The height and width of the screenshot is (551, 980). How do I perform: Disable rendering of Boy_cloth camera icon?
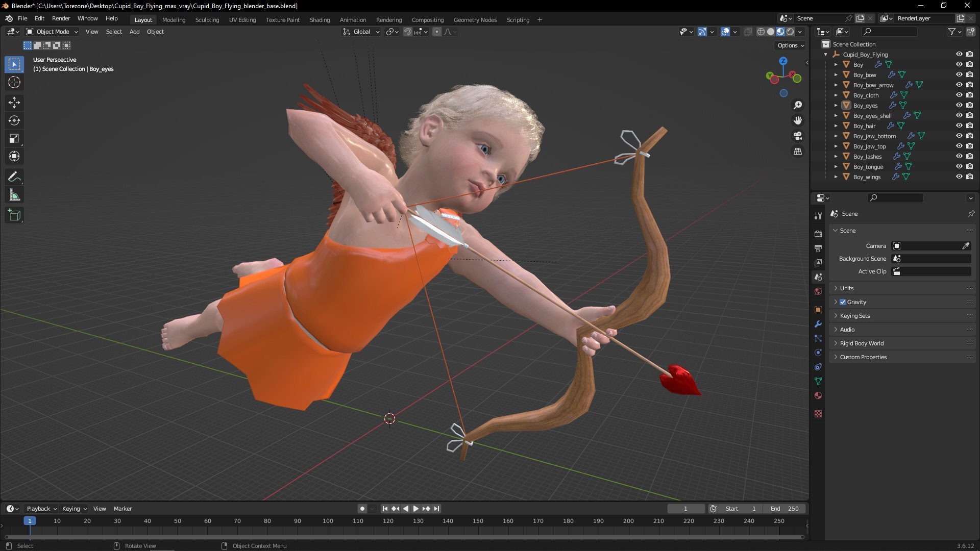coord(970,95)
